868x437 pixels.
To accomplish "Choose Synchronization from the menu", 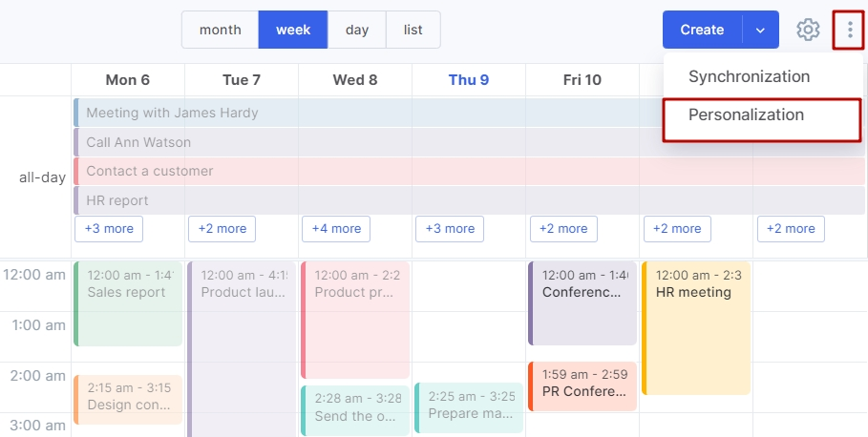I will pyautogui.click(x=749, y=76).
